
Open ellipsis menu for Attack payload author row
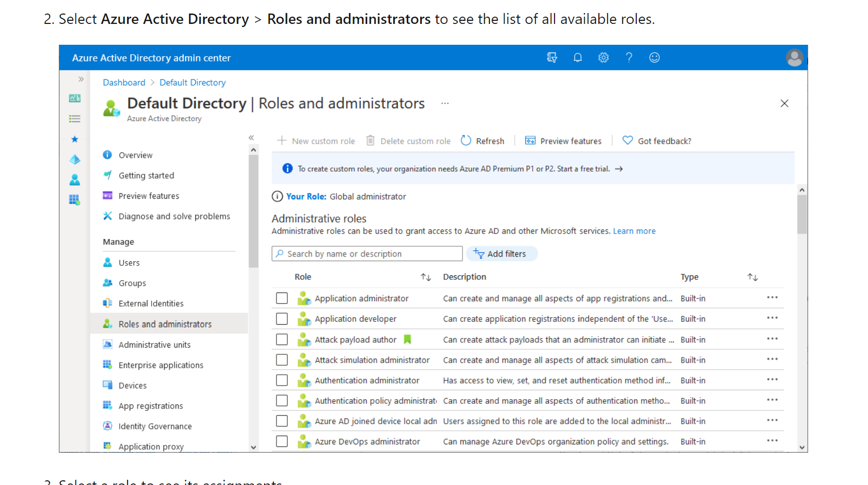[x=772, y=339]
